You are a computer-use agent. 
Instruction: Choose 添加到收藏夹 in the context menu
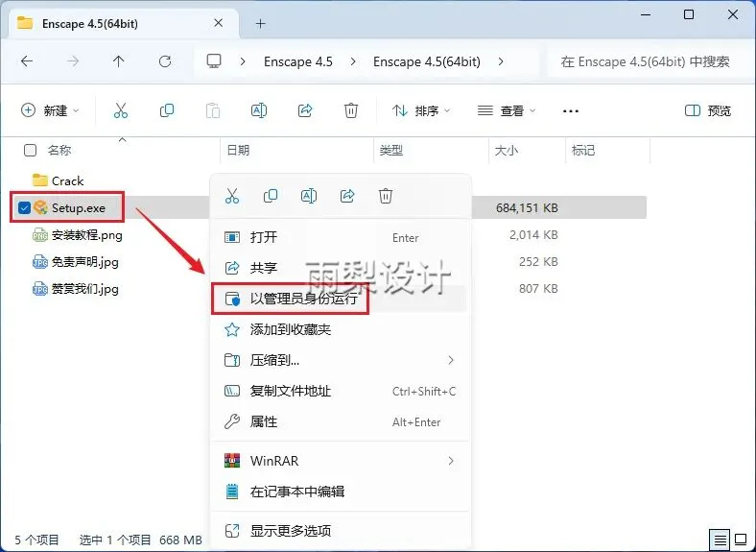[341, 329]
